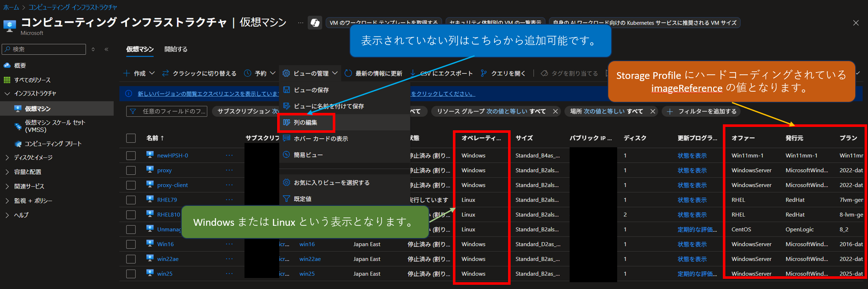Sort by the 名前 column header

click(155, 138)
